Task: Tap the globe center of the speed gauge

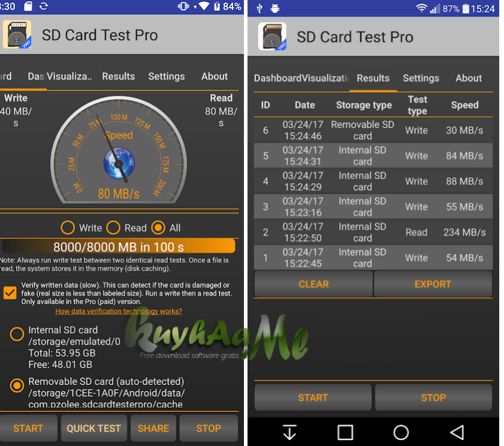Action: click(119, 163)
